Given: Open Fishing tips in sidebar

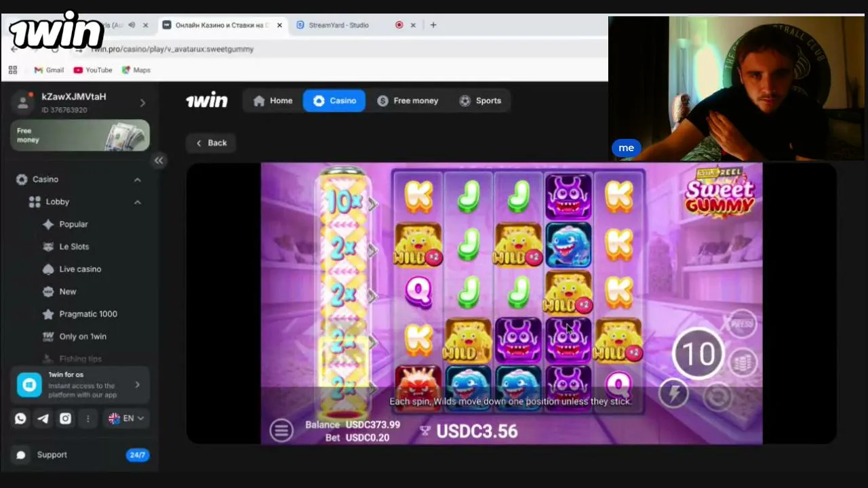Looking at the screenshot, I should pyautogui.click(x=80, y=359).
